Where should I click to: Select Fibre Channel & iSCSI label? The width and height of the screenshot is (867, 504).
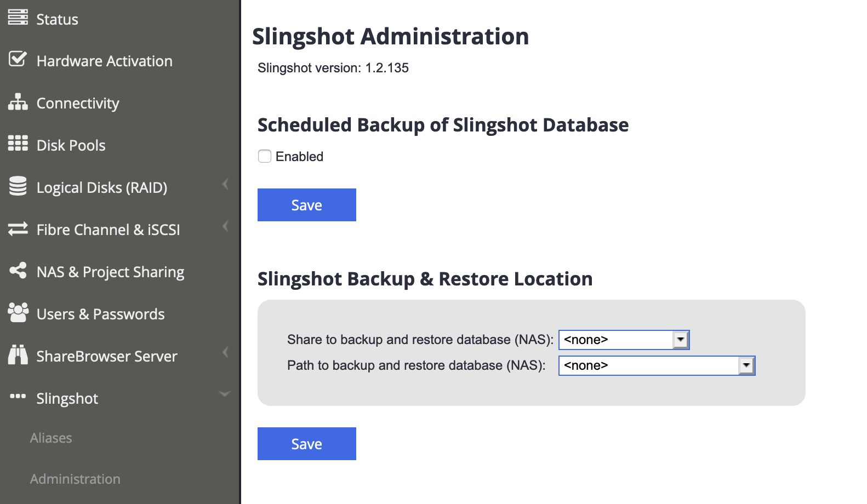coord(109,230)
